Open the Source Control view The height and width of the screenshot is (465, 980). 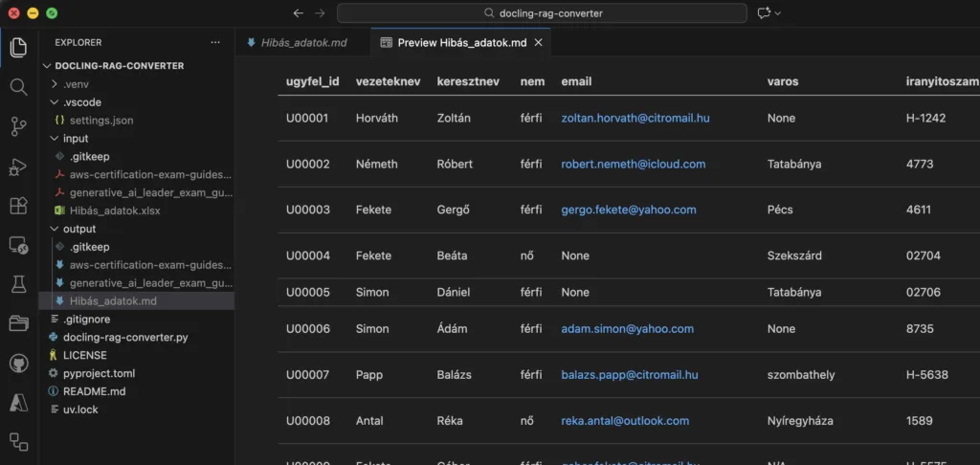[x=18, y=126]
